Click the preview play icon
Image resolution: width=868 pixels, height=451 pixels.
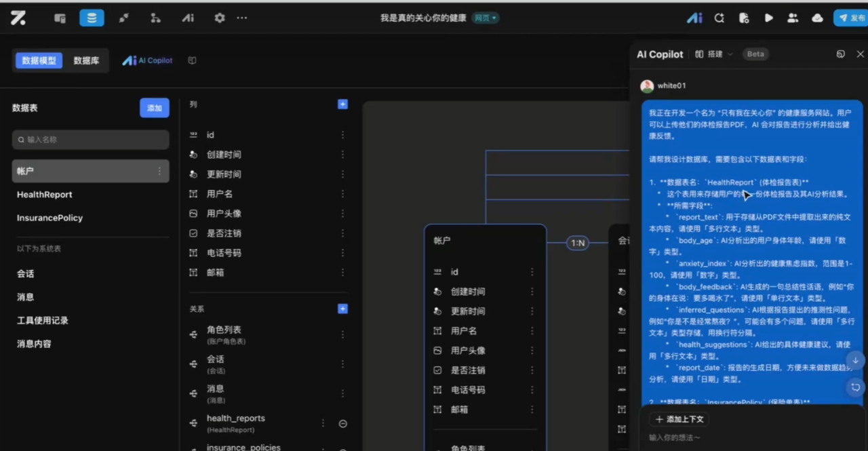[x=768, y=18]
